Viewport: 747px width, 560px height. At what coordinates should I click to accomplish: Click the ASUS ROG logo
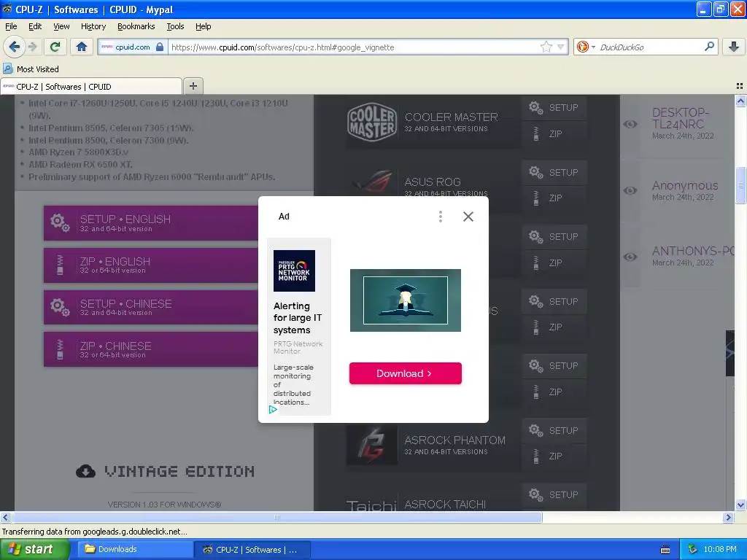[x=371, y=183]
